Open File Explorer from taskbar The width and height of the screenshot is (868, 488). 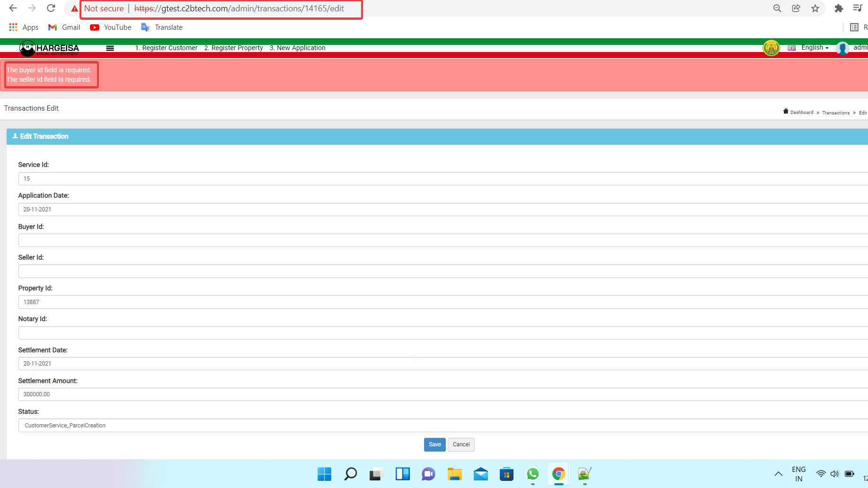click(x=454, y=474)
